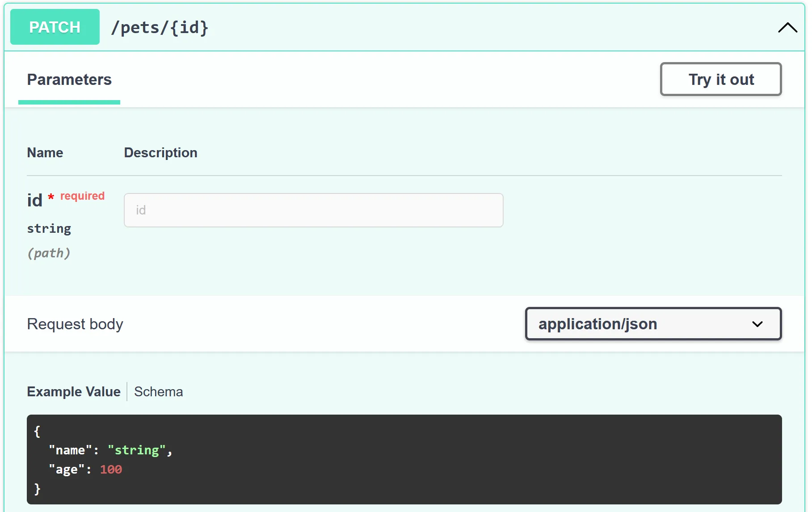Open the application/json content type dropdown
The image size is (812, 512).
(x=652, y=324)
